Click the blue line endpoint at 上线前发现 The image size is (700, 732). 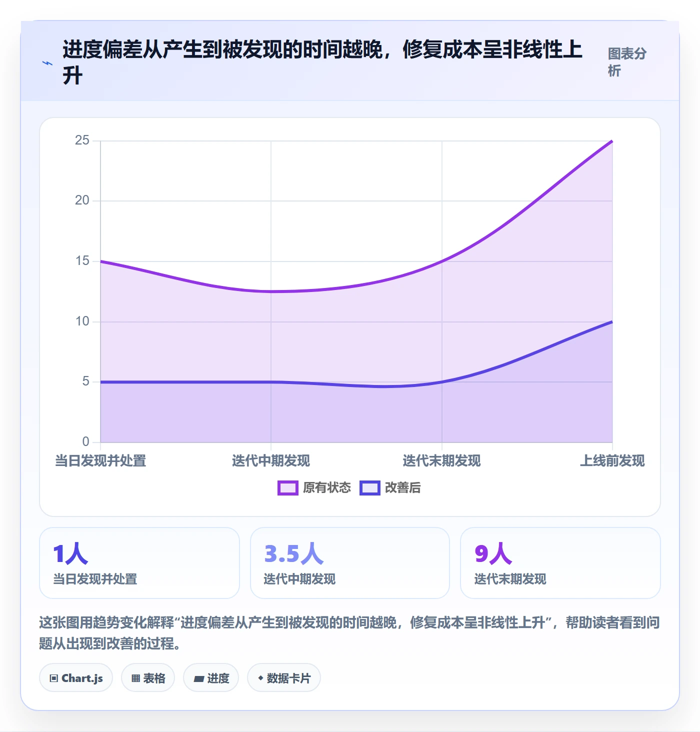point(612,322)
